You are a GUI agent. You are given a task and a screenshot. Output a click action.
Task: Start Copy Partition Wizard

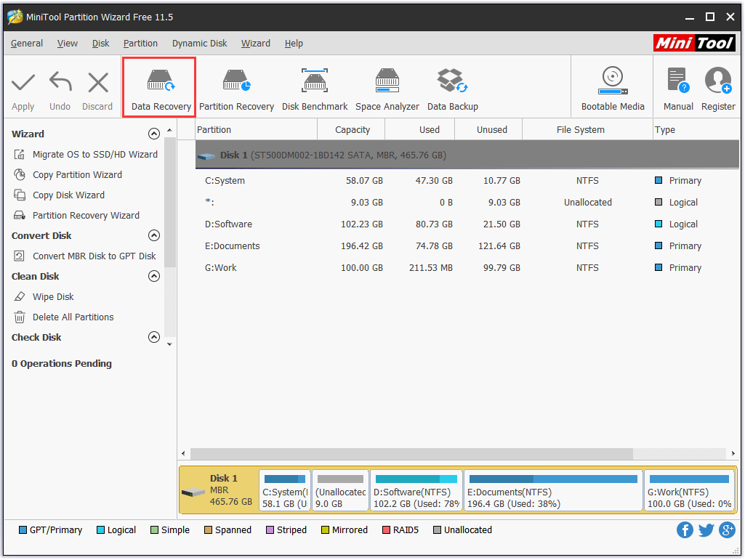pos(68,175)
